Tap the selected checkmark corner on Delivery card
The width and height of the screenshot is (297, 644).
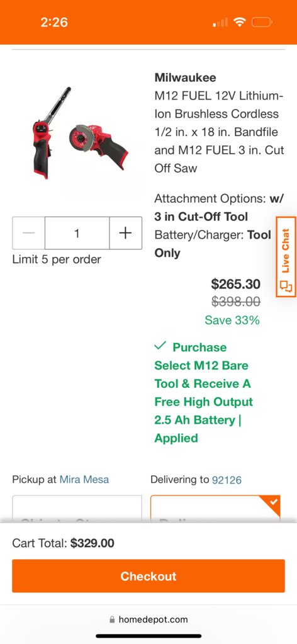click(272, 503)
